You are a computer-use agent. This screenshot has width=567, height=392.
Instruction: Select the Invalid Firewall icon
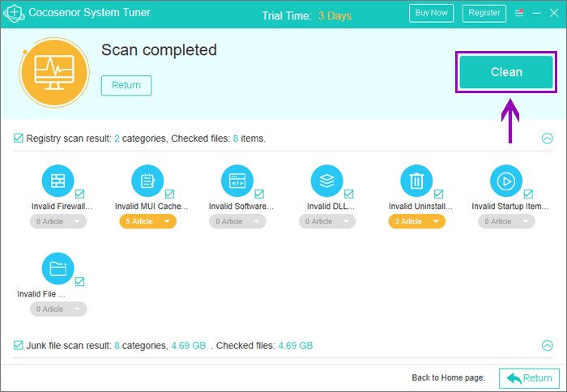point(58,181)
